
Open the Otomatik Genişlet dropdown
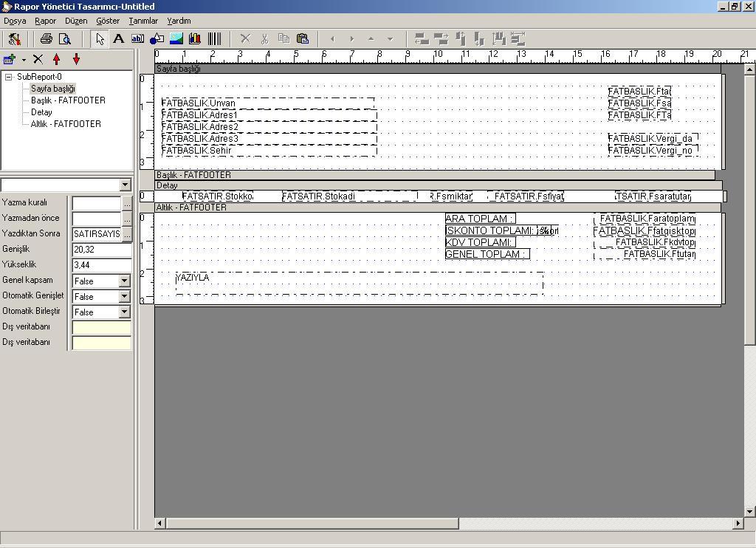click(x=124, y=296)
